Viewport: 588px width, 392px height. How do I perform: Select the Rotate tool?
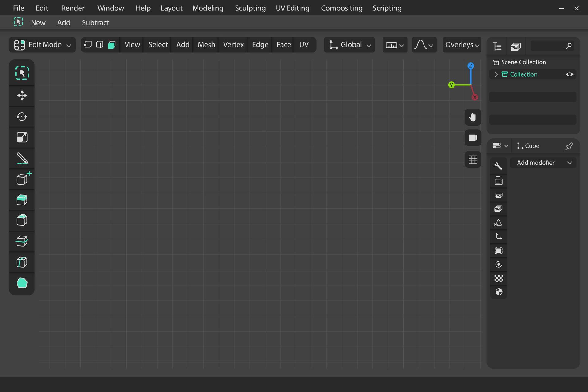coord(22,117)
